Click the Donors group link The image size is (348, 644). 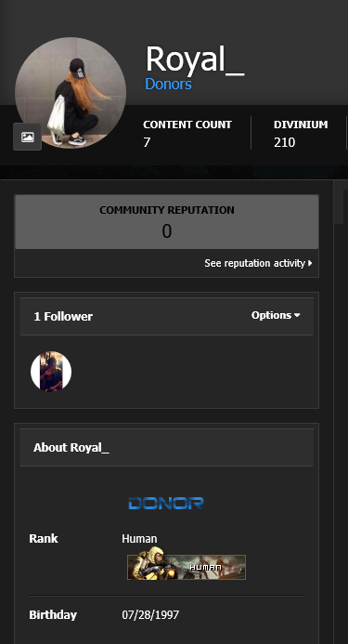tap(168, 84)
